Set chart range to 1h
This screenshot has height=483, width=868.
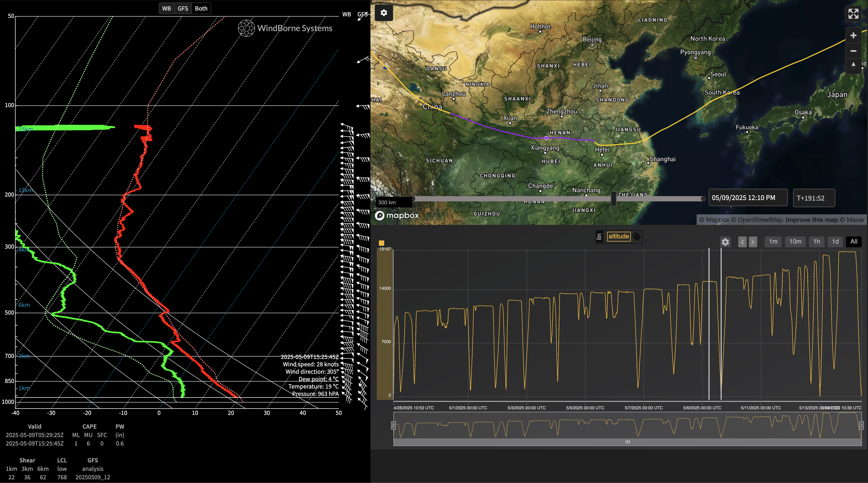coord(816,241)
